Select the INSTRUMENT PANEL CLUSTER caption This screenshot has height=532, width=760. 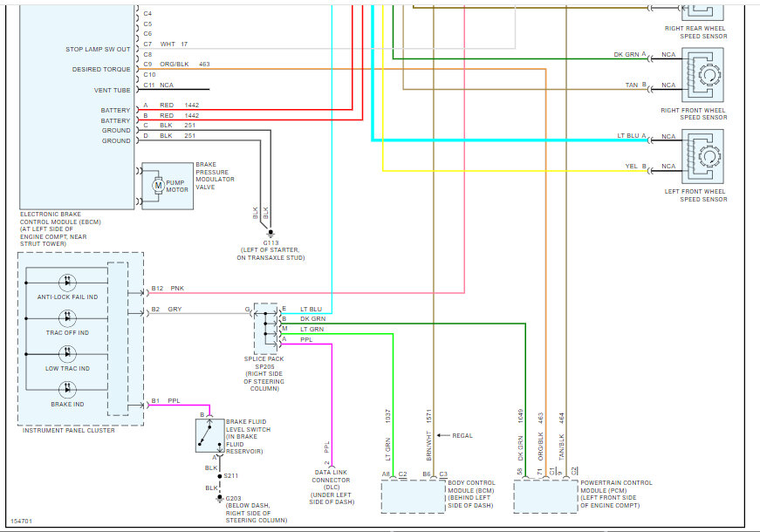click(69, 430)
